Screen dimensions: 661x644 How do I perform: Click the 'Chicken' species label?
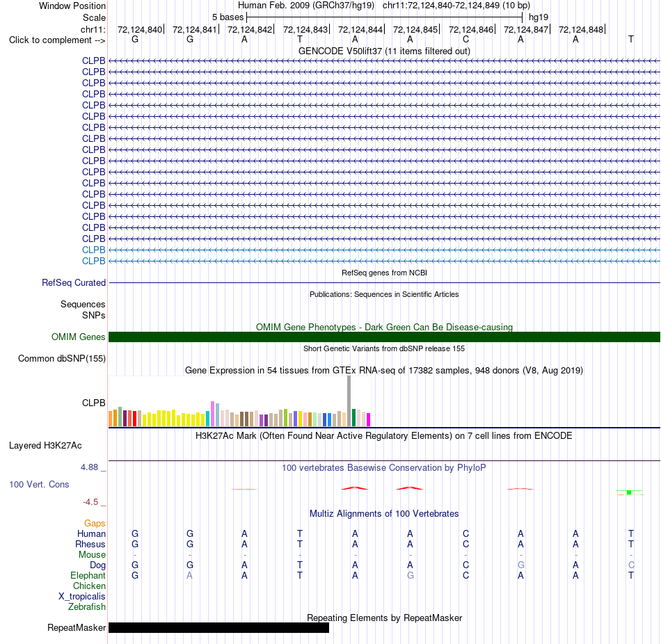pyautogui.click(x=89, y=586)
